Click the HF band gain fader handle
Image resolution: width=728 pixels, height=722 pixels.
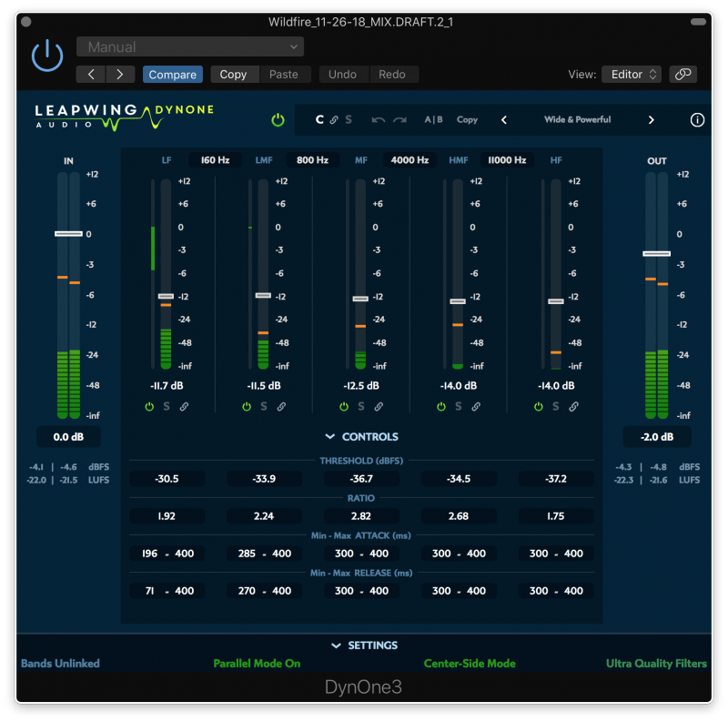(x=556, y=301)
